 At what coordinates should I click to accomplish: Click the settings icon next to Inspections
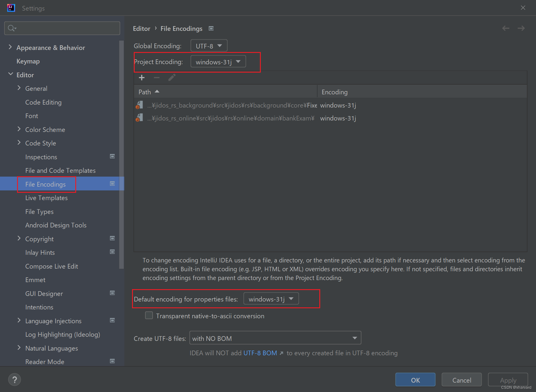coord(112,156)
